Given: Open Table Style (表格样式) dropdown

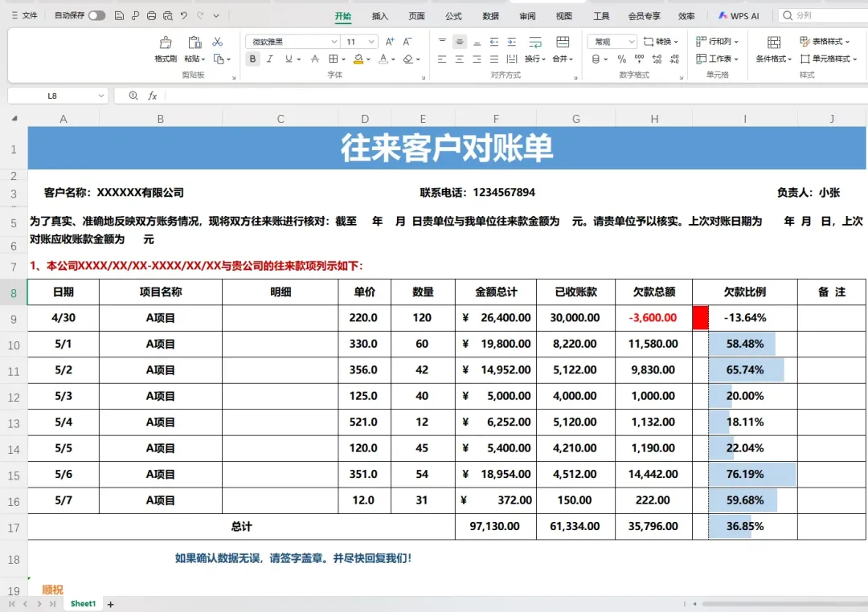Looking at the screenshot, I should tap(825, 42).
